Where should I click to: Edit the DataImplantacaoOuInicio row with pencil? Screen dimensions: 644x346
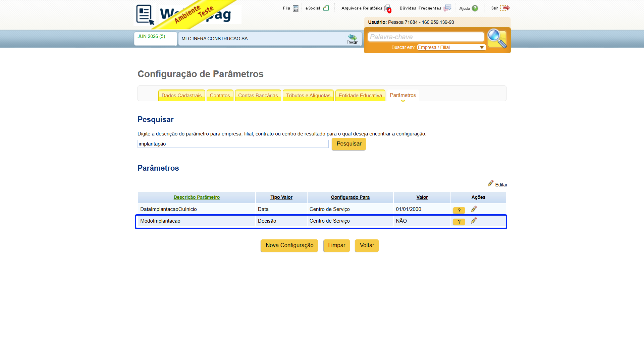pos(474,209)
